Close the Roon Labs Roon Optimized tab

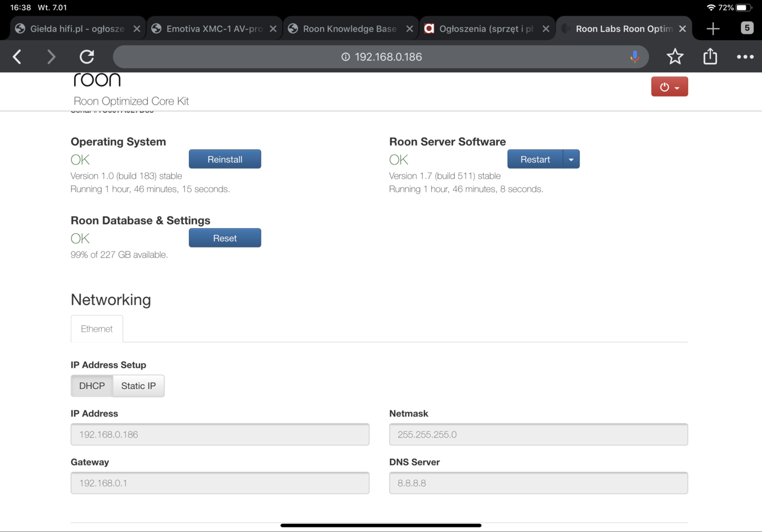(x=682, y=28)
